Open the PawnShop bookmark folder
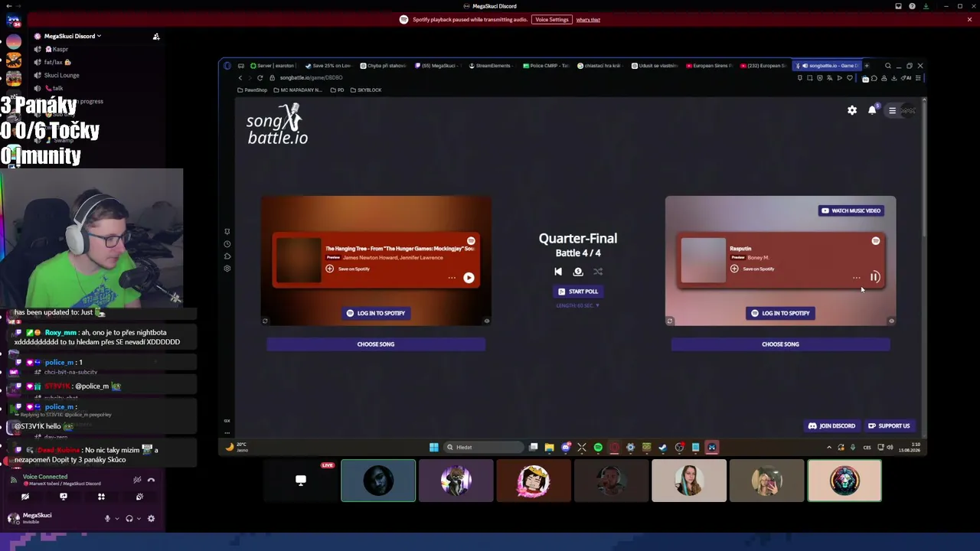Viewport: 980px width, 551px height. [252, 90]
